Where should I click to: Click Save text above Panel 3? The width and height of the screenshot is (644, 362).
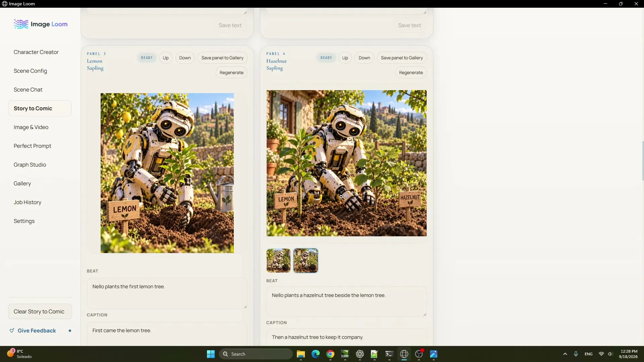pyautogui.click(x=230, y=25)
